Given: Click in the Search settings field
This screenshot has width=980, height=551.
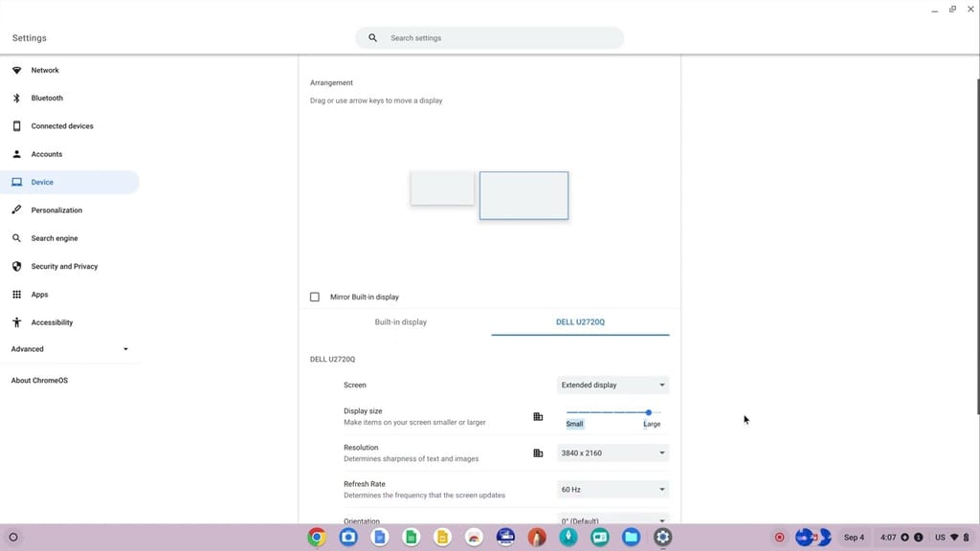Looking at the screenshot, I should point(489,38).
